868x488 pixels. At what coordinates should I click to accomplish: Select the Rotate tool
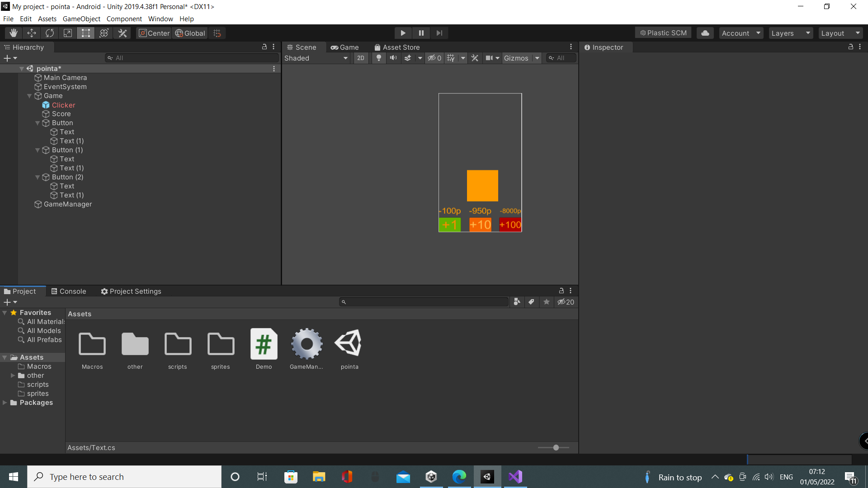[49, 33]
